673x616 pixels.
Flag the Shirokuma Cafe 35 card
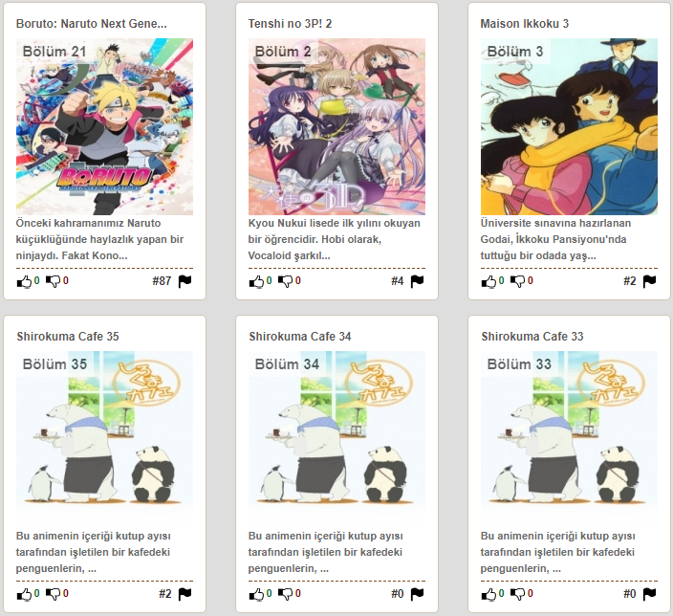click(185, 594)
